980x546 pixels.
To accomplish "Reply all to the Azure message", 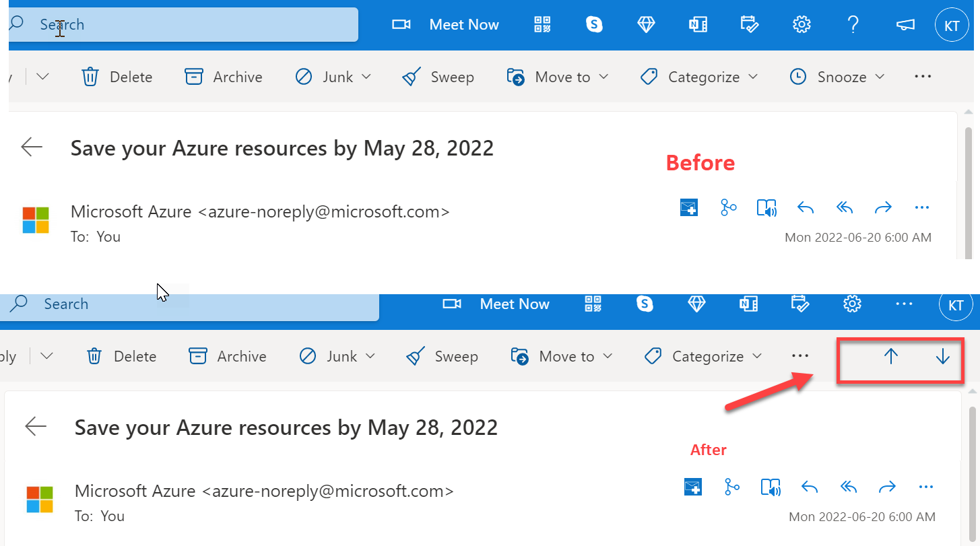I will [844, 207].
